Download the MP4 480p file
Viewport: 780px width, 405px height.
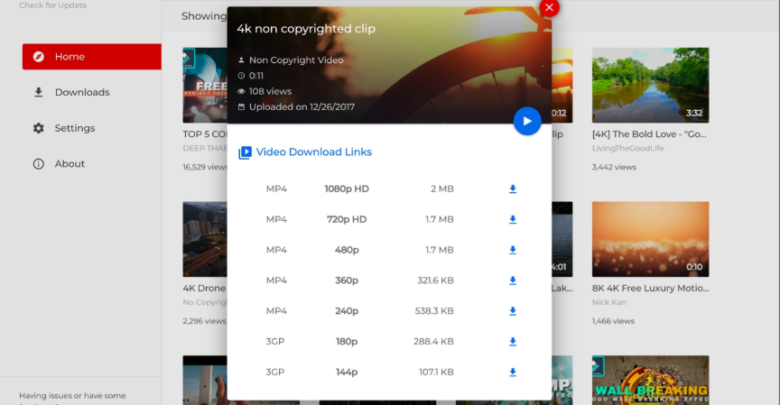point(512,250)
